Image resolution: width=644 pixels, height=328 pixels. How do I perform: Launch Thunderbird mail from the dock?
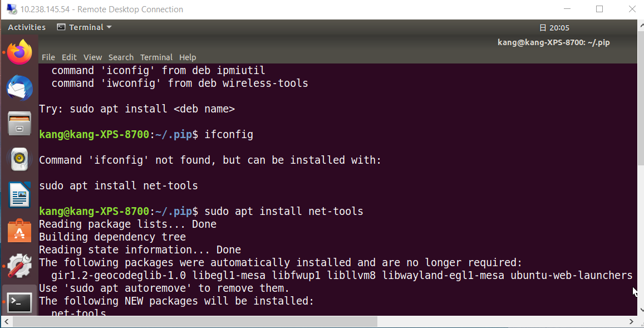click(19, 87)
